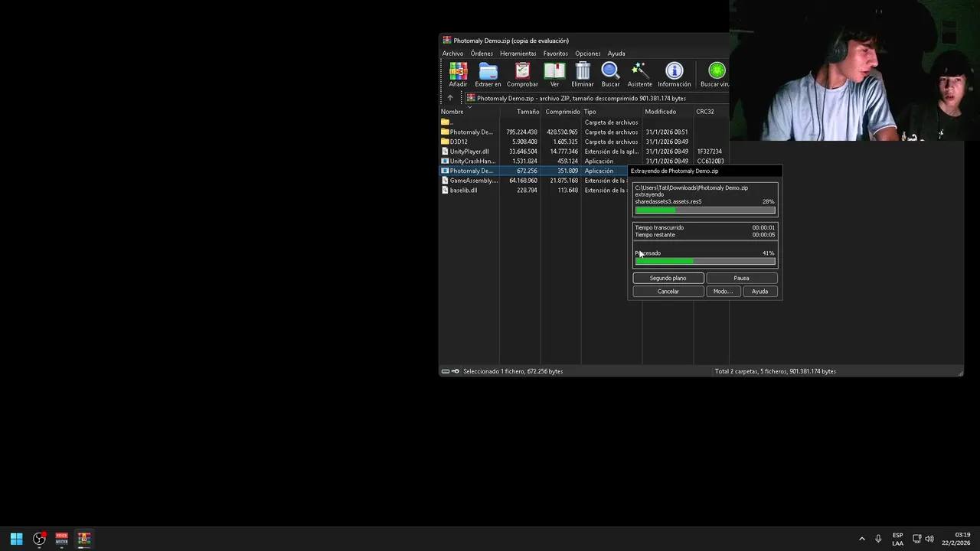This screenshot has width=980, height=551.
Task: Click the baselib.dll file icon
Action: click(445, 191)
